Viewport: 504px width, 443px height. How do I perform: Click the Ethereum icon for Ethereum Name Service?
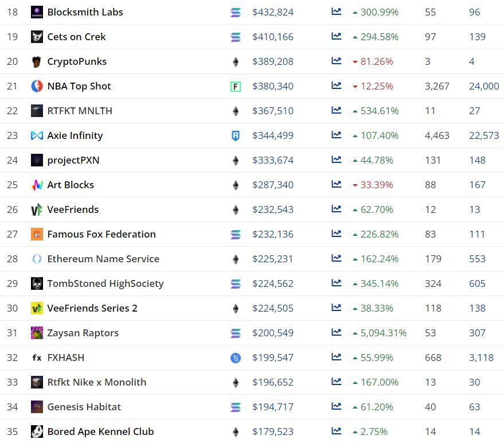[x=236, y=259]
